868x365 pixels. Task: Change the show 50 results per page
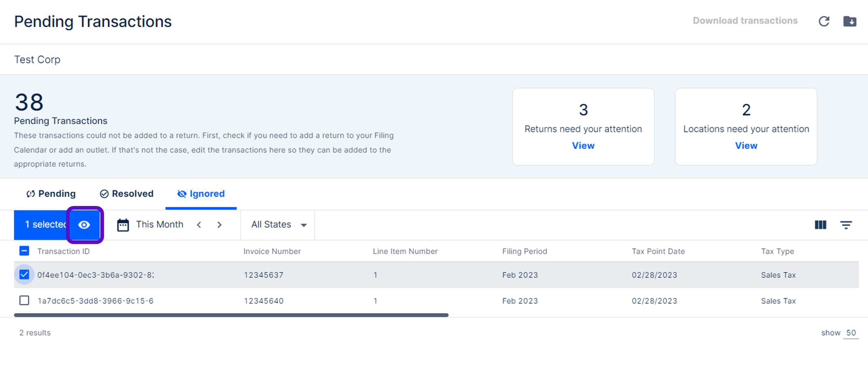coord(851,333)
